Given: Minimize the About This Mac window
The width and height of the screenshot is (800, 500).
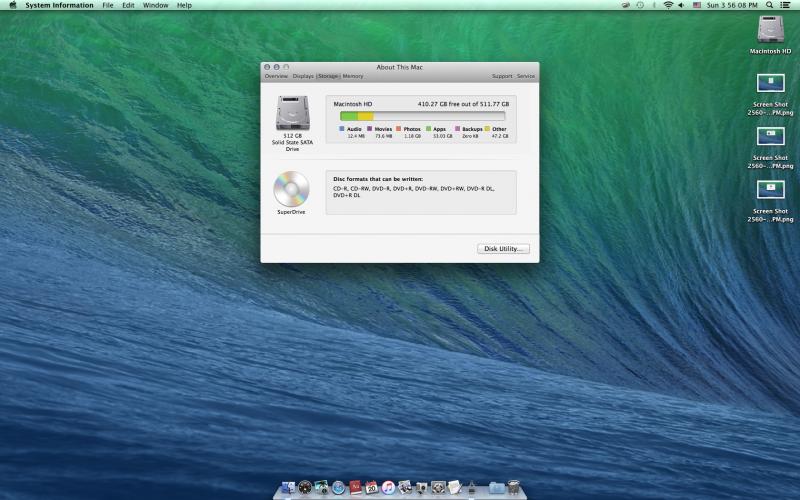Looking at the screenshot, I should (277, 67).
